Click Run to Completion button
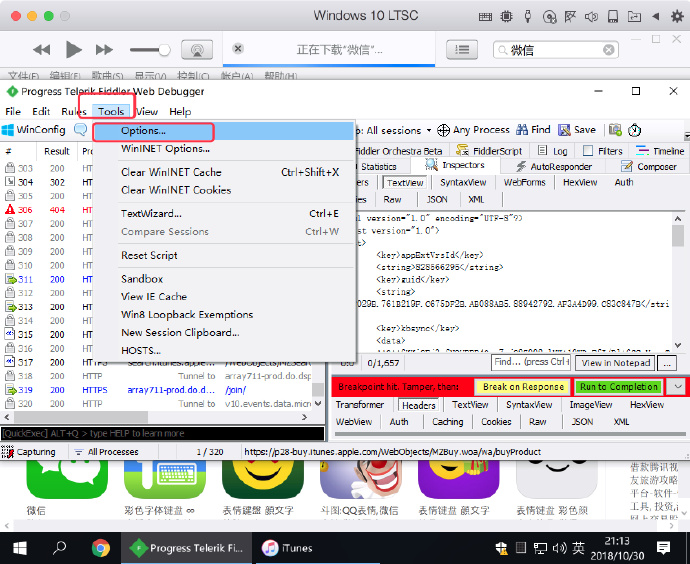Viewport: 690px width, 564px height. click(x=618, y=387)
